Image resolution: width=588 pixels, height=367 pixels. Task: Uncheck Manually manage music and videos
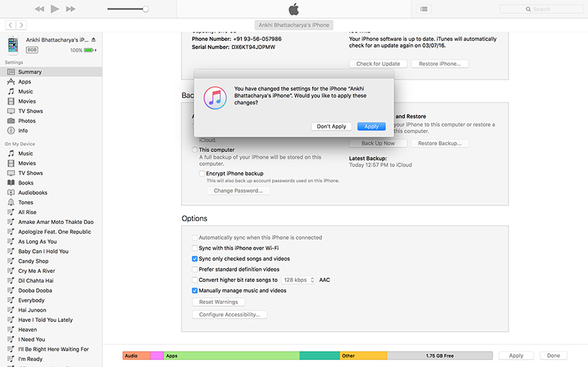194,291
